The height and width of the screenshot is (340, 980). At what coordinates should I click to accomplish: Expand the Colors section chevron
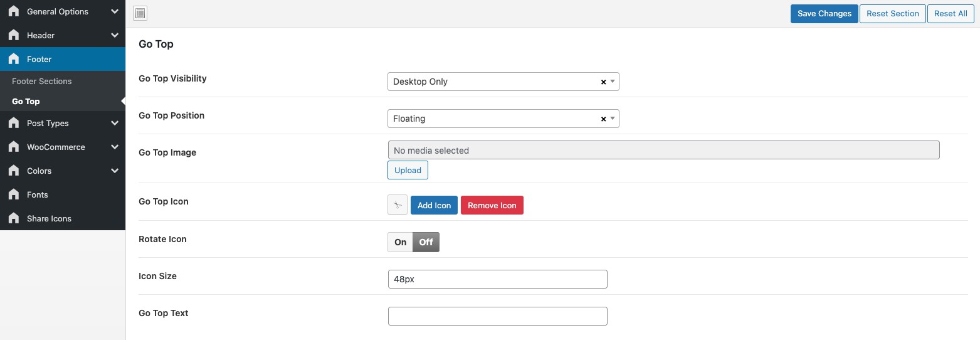tap(115, 171)
